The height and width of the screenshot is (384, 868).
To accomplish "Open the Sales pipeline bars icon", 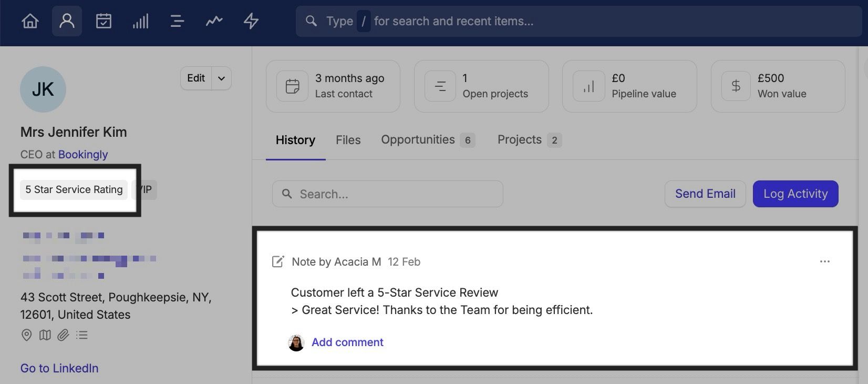I will click(x=140, y=21).
